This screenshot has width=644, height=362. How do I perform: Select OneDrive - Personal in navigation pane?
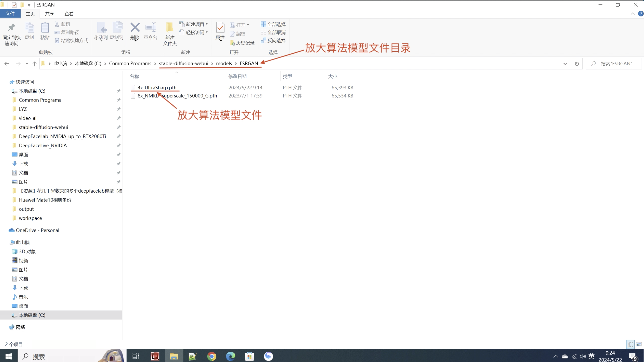point(38,230)
